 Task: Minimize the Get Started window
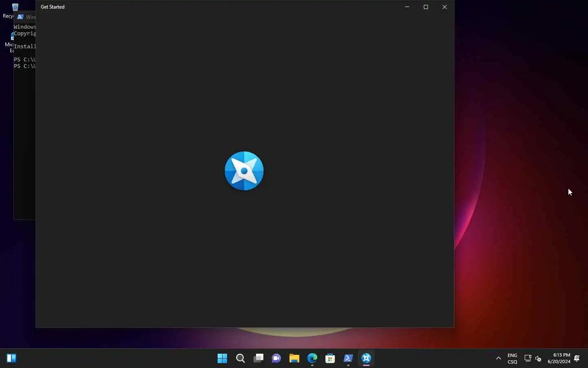[408, 7]
